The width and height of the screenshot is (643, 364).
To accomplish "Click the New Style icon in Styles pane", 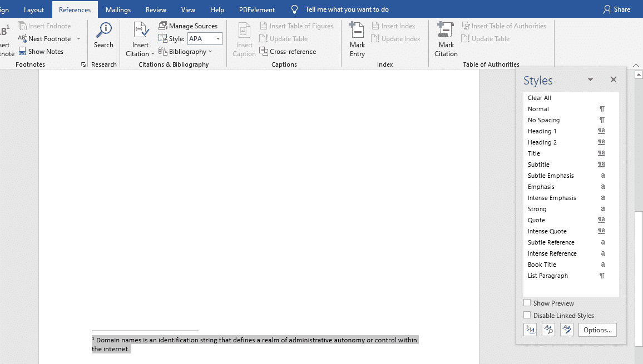I will (530, 329).
